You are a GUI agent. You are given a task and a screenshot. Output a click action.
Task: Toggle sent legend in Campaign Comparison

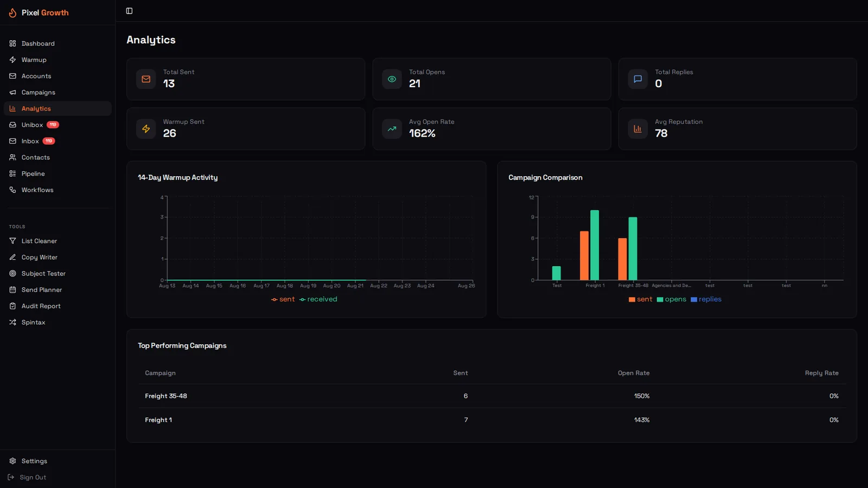[x=640, y=299]
